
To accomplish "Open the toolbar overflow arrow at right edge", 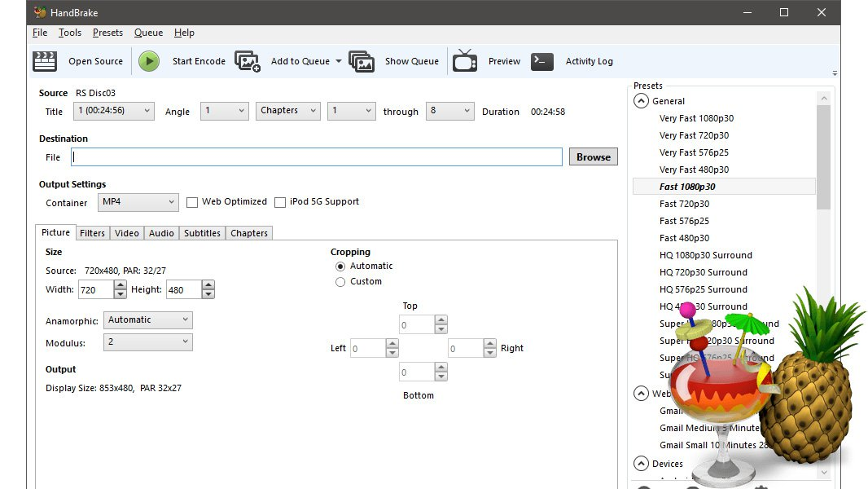I will coord(835,73).
